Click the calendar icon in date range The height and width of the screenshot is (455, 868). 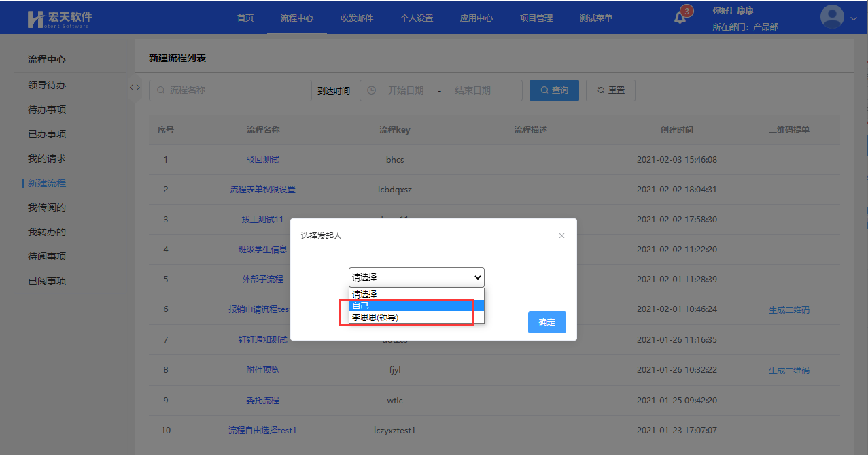point(372,90)
